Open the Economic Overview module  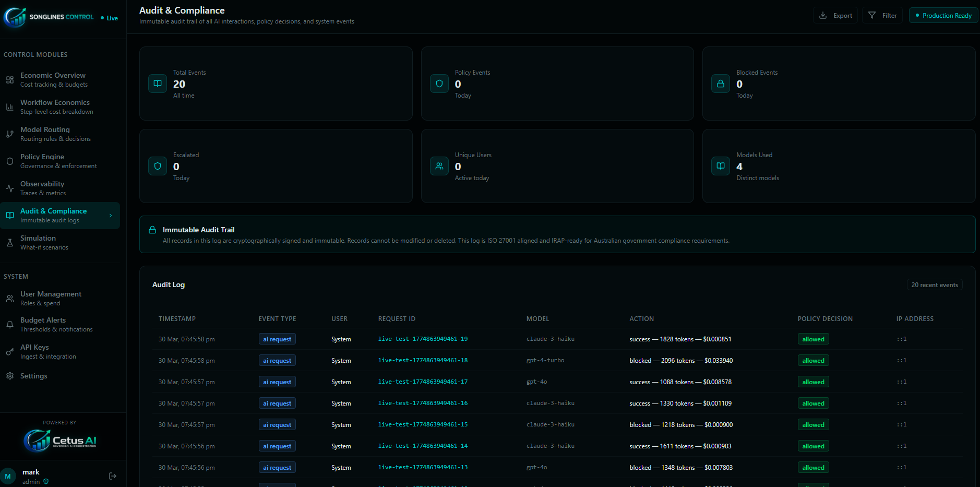click(53, 79)
